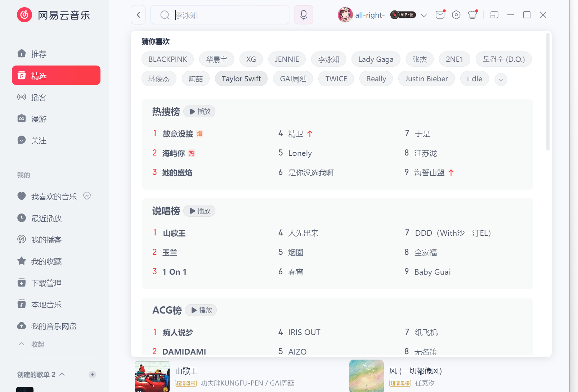Screen dimensions: 578x392
Task: Click the download icon beside 下载管理
Action: [22, 283]
